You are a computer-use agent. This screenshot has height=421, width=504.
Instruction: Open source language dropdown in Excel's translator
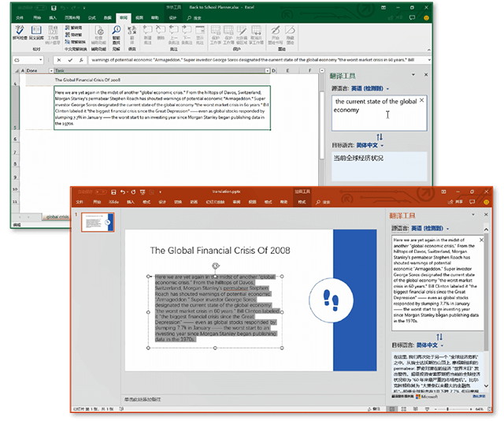pos(387,89)
